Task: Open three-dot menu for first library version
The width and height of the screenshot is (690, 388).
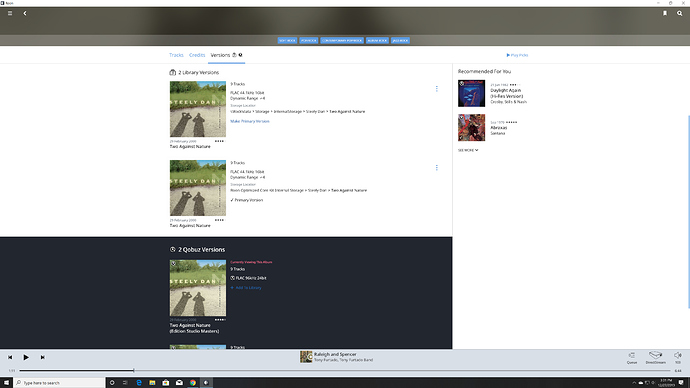Action: pos(437,89)
